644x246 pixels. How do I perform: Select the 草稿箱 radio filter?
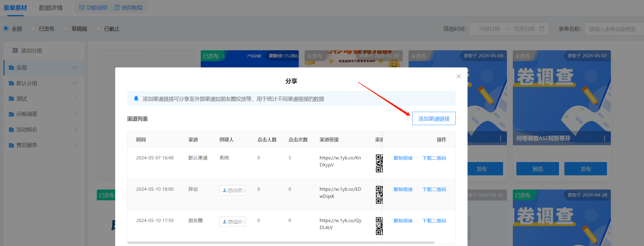[66, 29]
